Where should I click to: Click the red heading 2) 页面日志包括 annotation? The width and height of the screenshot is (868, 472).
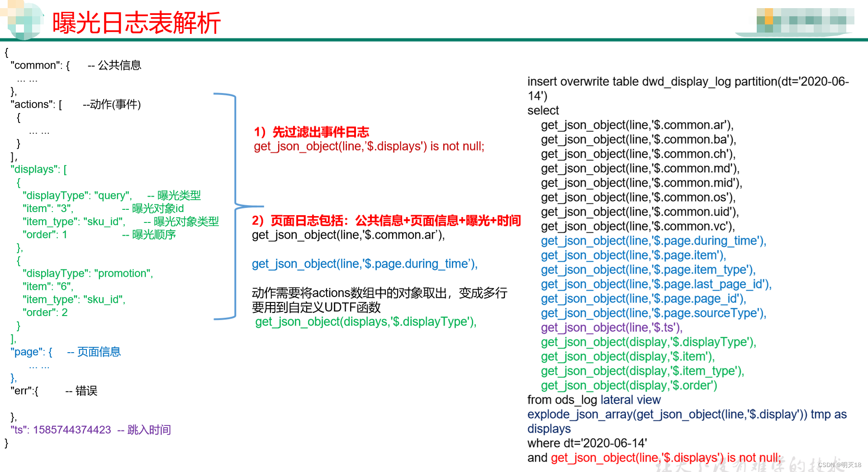point(386,221)
